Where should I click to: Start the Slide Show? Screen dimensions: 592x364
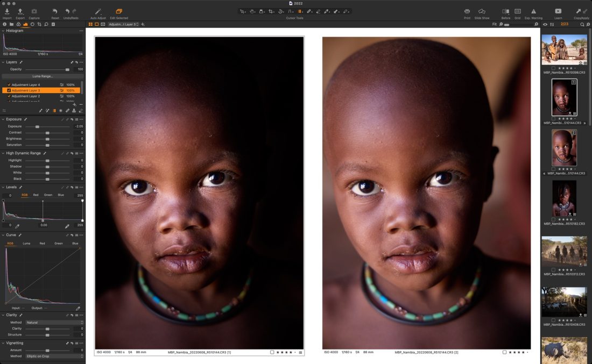pyautogui.click(x=482, y=11)
